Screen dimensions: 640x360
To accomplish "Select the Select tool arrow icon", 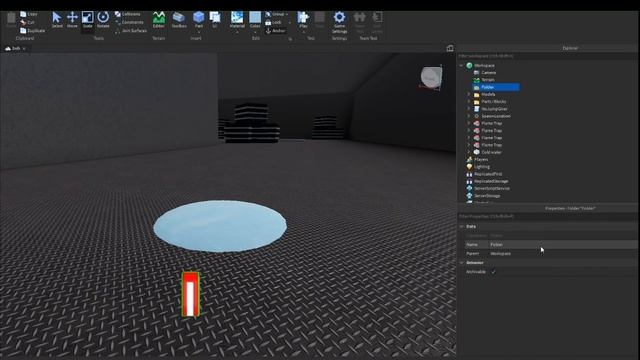I will click(x=57, y=17).
